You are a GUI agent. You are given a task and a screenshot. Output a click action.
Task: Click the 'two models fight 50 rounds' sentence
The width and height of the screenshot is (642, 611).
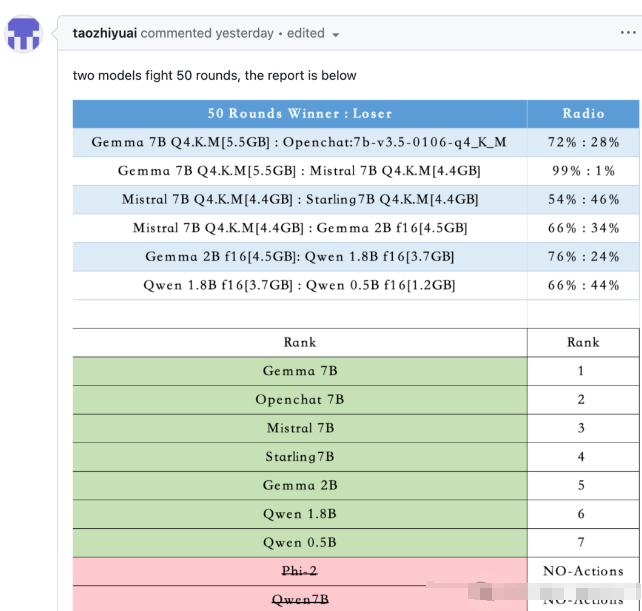click(x=215, y=75)
